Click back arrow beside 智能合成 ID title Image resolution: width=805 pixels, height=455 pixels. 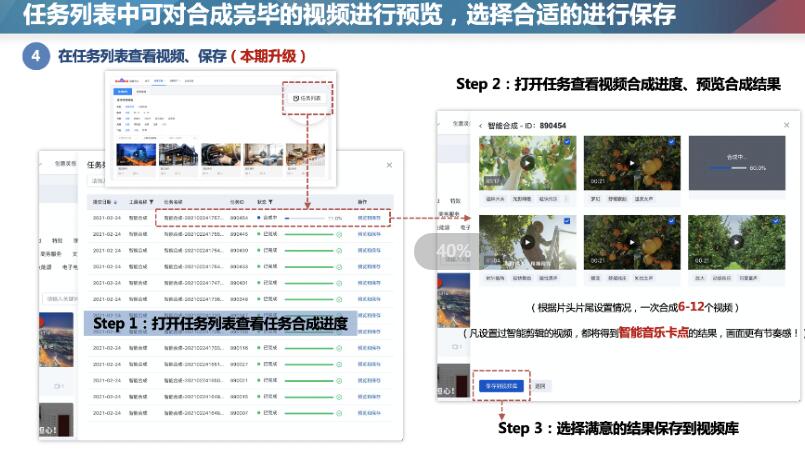480,126
